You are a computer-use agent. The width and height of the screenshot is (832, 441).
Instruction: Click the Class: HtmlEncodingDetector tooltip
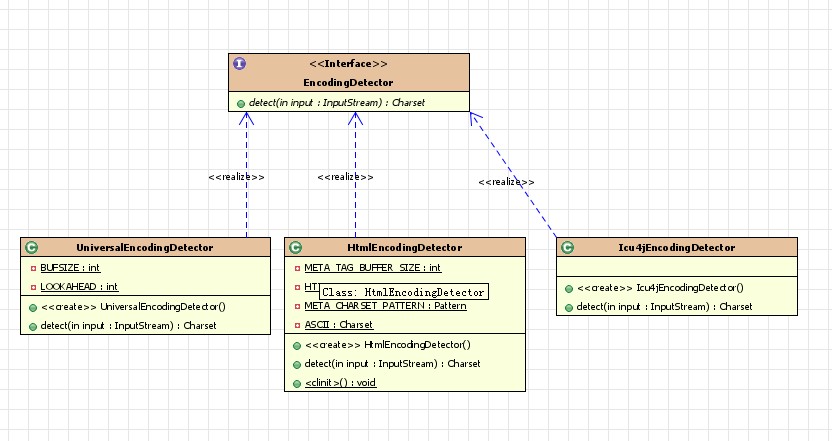click(x=403, y=292)
